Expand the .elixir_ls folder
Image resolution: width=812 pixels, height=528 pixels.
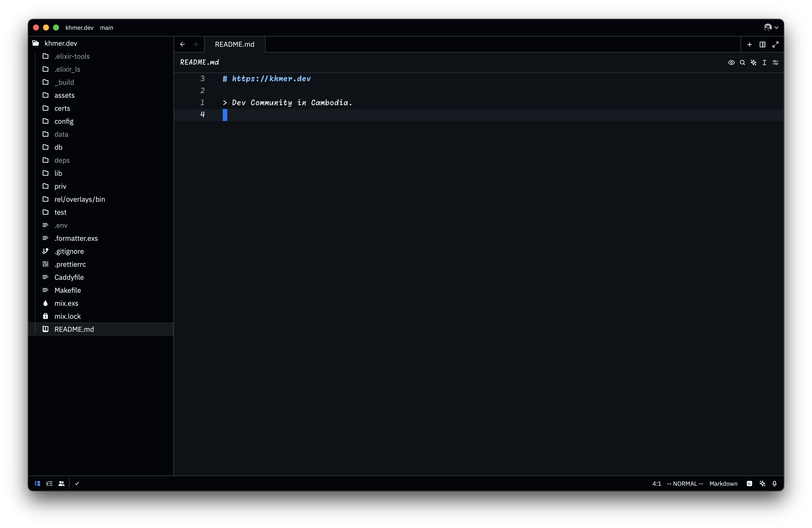coord(101,69)
